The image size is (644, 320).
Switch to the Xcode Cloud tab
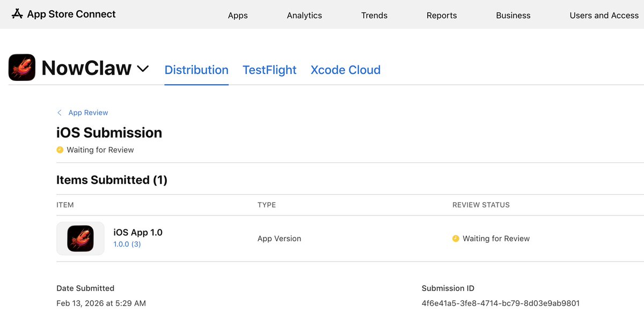pos(346,70)
